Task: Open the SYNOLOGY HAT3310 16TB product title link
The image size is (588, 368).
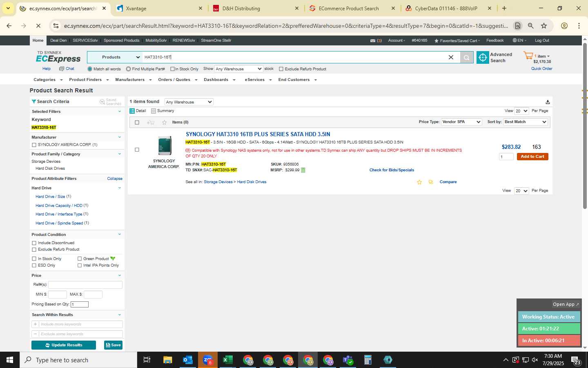Action: tap(258, 134)
